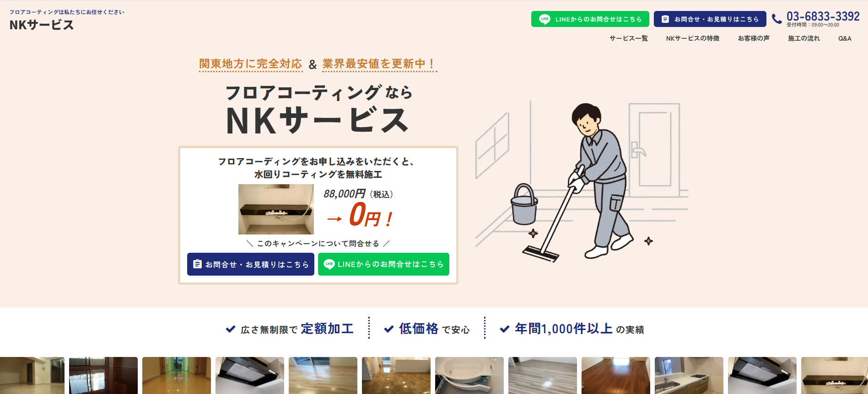Click the green LINE inquiry campaign button
This screenshot has width=868, height=394.
tap(383, 264)
